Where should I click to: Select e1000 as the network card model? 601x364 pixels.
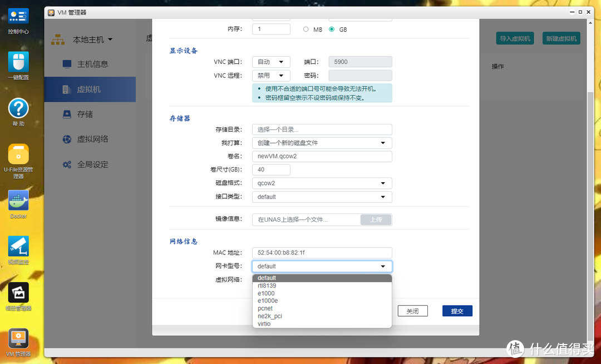266,293
